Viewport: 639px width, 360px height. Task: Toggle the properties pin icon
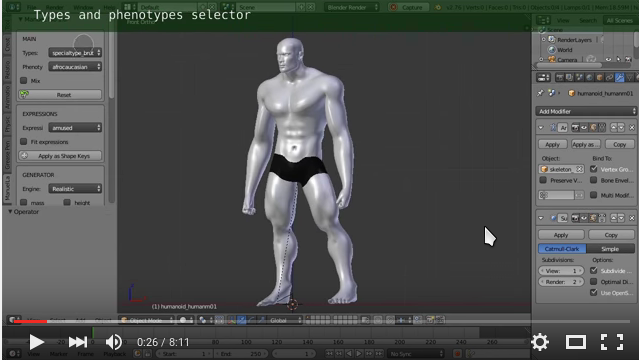point(540,93)
